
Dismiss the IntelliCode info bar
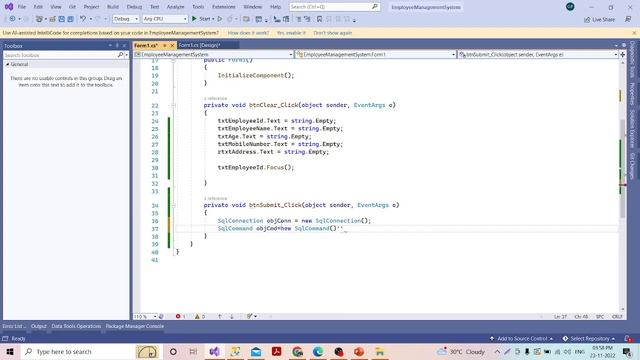point(634,33)
